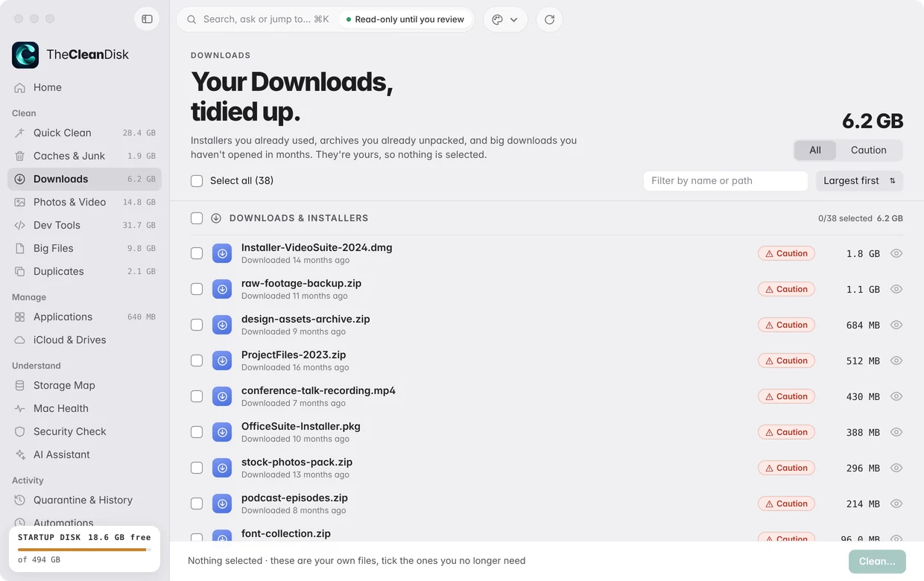Tick checkbox for raw-footage-backup.zip
924x581 pixels.
click(197, 289)
